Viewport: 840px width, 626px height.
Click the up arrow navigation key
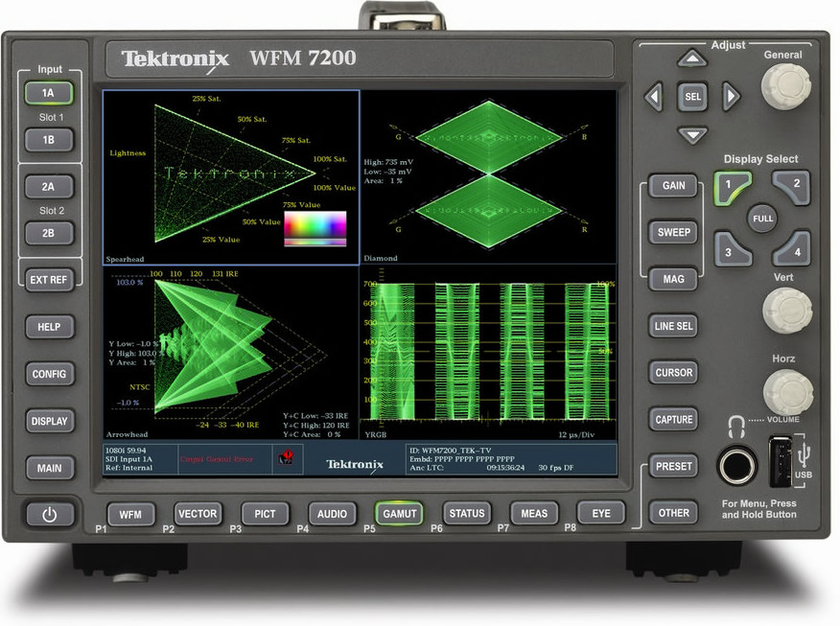692,58
